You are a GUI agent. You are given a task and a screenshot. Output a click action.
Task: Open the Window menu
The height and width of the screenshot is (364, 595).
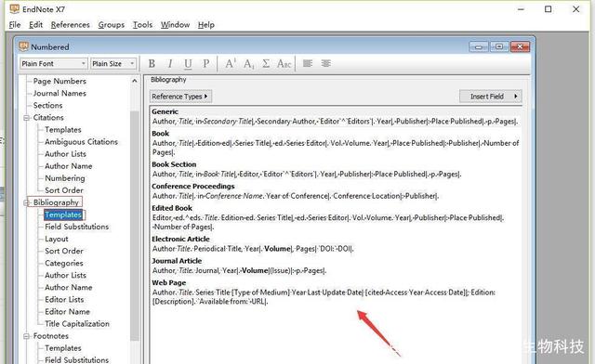pyautogui.click(x=175, y=25)
